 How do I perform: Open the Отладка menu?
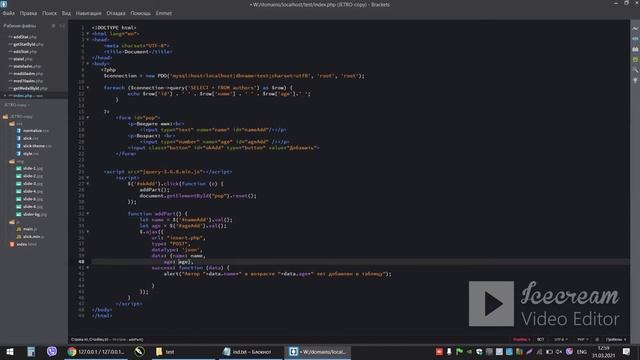pyautogui.click(x=116, y=13)
